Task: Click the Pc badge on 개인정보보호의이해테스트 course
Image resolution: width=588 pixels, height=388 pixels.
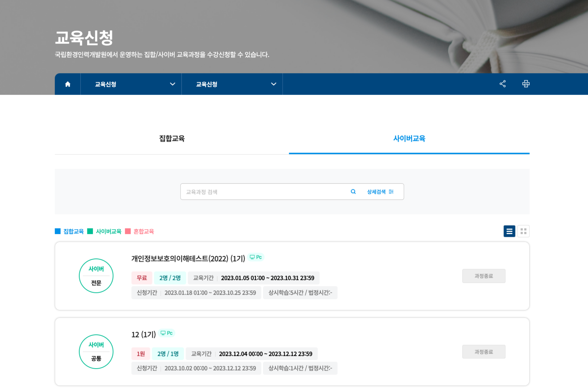Action: [x=256, y=257]
